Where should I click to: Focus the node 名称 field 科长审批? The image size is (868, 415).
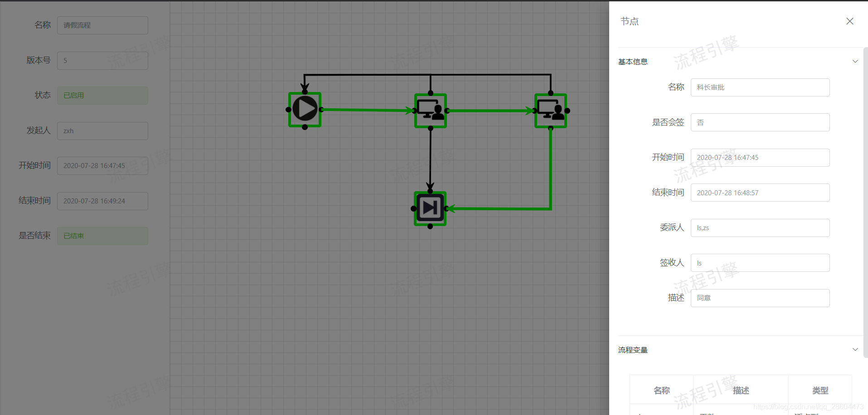coord(760,87)
